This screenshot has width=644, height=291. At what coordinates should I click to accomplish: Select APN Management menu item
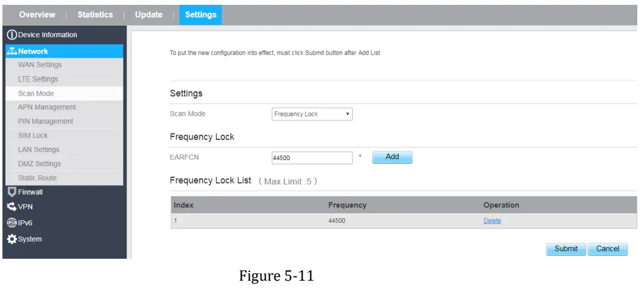pos(47,107)
